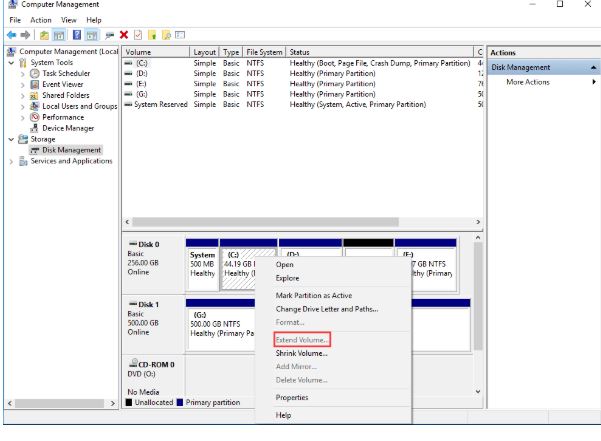This screenshot has width=601, height=441.
Task: Collapse the Storage tree node
Action: point(11,139)
